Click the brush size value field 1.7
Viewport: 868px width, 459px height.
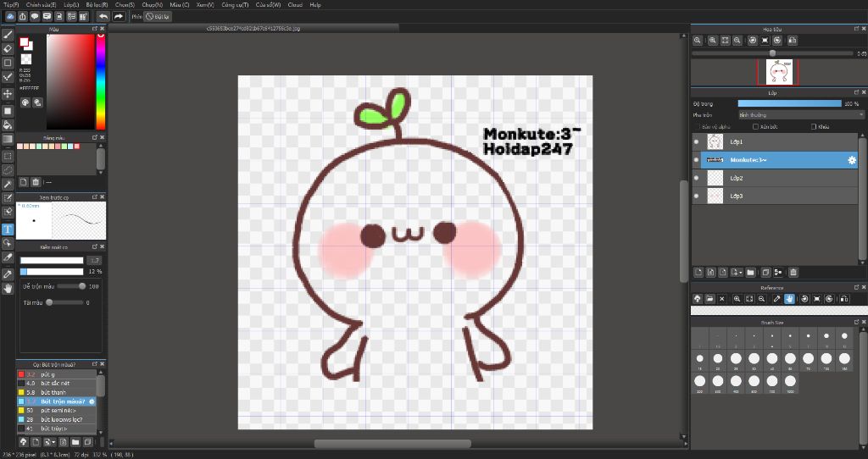coord(95,261)
